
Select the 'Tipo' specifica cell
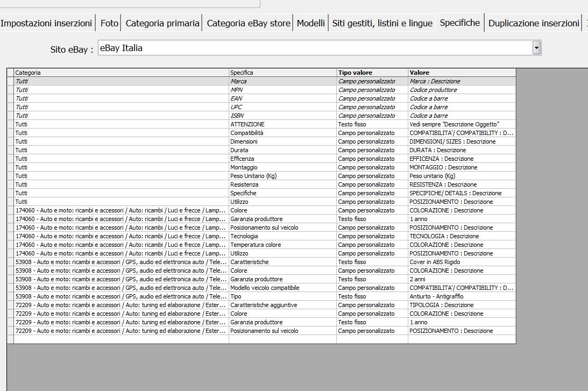coord(283,297)
